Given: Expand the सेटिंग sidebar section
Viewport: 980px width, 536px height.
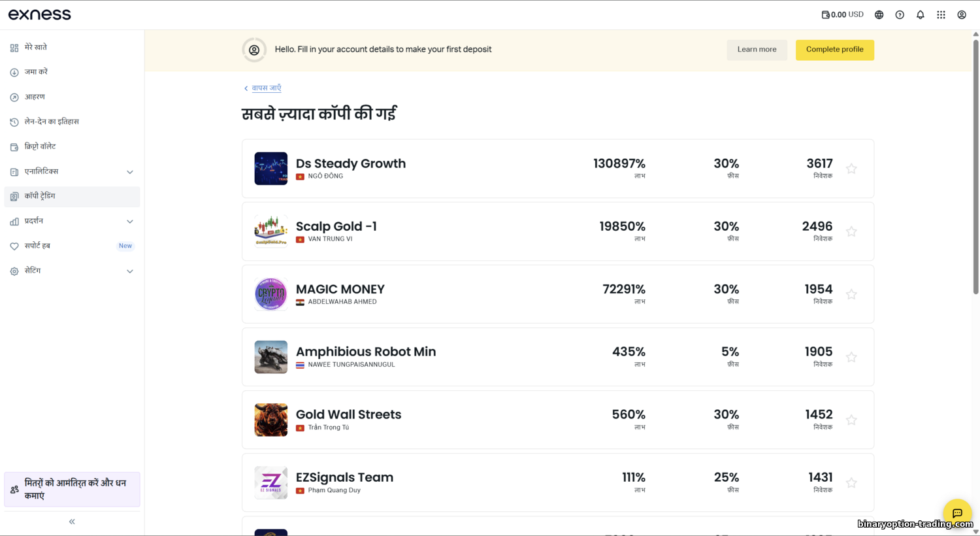Looking at the screenshot, I should (129, 271).
